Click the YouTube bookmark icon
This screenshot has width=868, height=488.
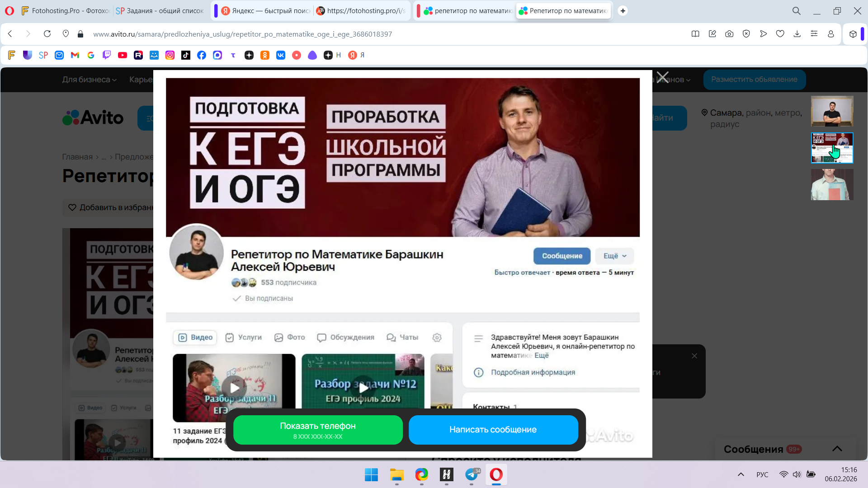[x=123, y=55]
